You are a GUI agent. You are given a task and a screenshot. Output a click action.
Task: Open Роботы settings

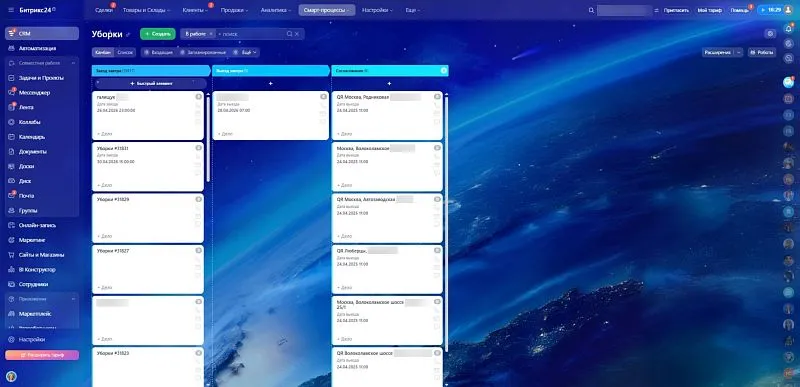762,52
